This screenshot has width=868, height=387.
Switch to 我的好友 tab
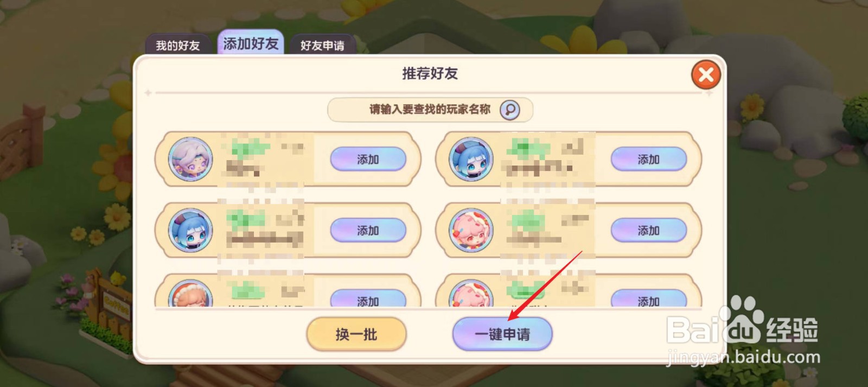(x=178, y=46)
